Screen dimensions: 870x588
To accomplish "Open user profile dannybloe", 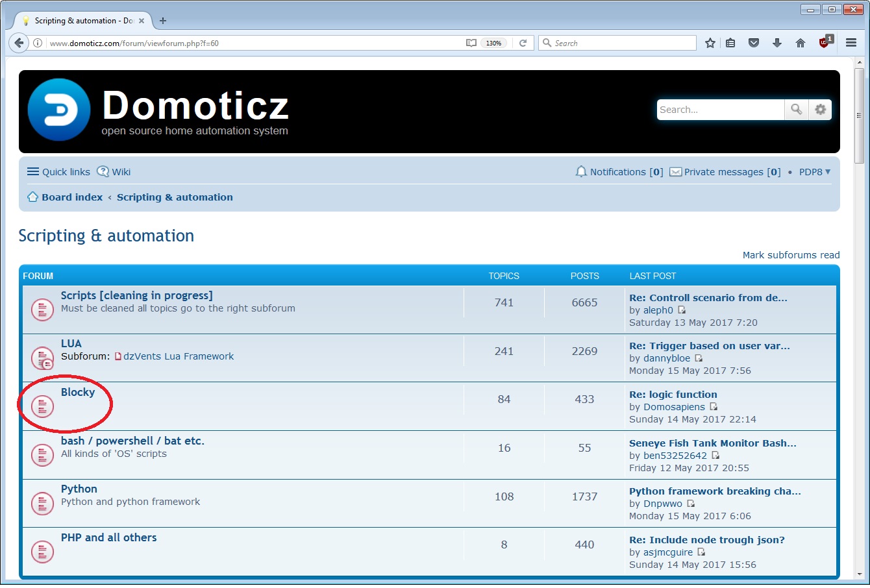I will coord(667,358).
